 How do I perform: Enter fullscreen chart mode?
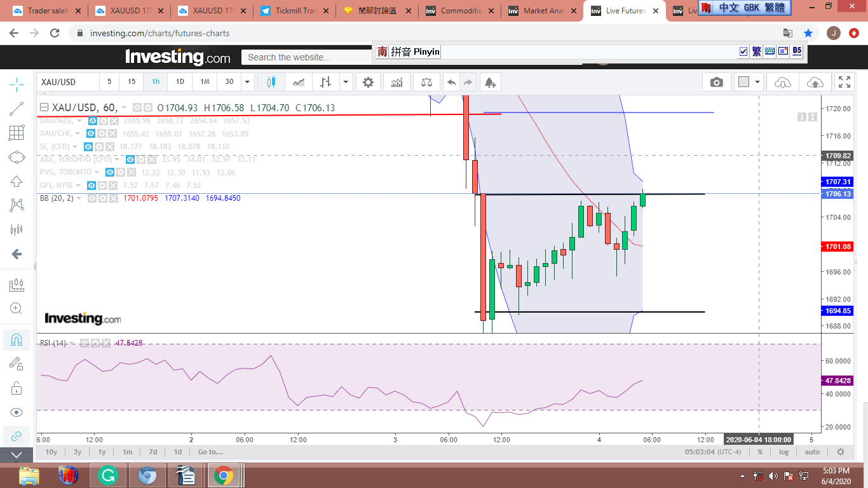(844, 82)
